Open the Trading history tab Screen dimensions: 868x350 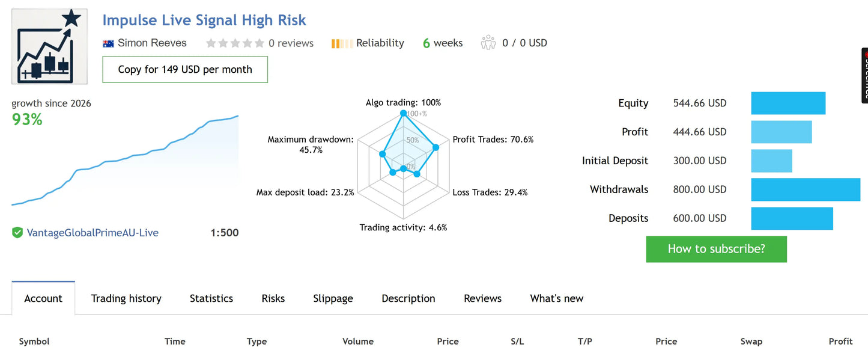coord(126,298)
